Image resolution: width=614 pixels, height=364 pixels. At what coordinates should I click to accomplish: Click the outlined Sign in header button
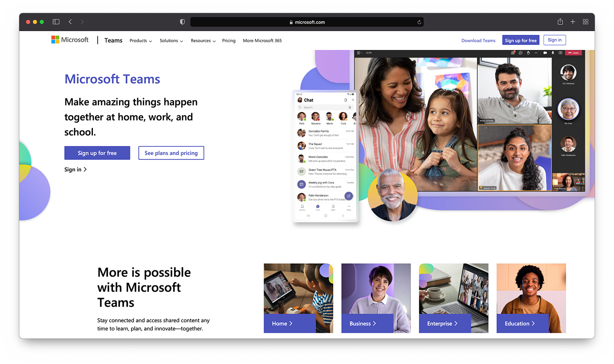point(555,40)
